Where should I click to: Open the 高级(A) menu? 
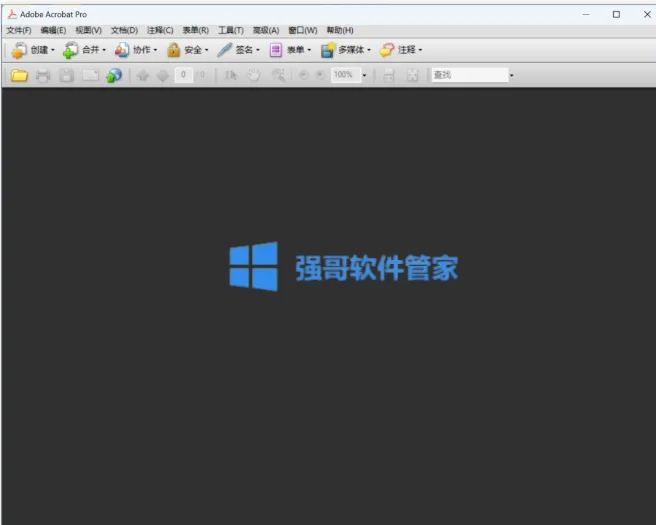coord(266,30)
